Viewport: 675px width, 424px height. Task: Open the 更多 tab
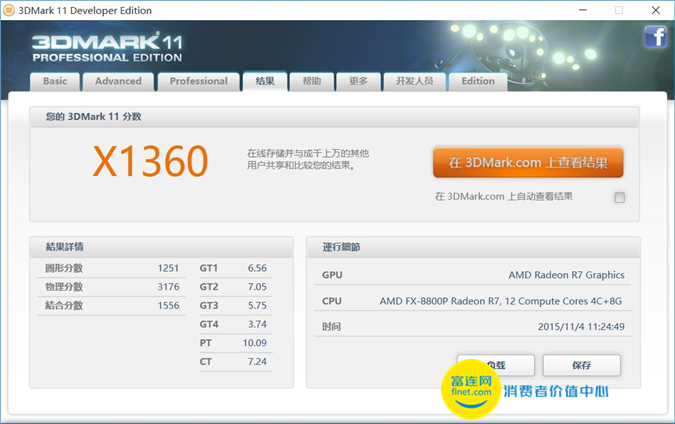(x=358, y=81)
